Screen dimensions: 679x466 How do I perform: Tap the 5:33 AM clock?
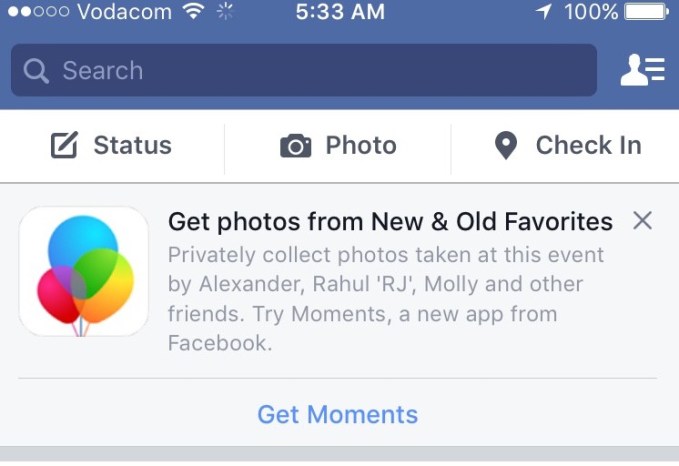pyautogui.click(x=340, y=13)
